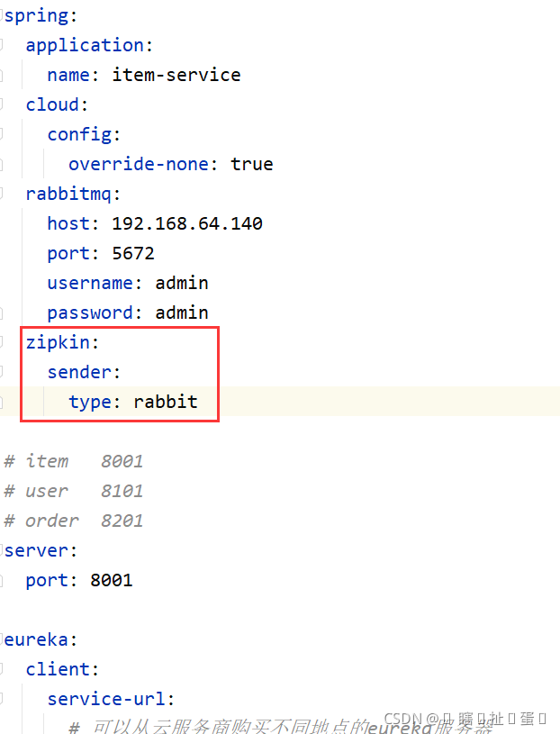
Task: Collapse the 'server:' fold marker
Action: 2,550
